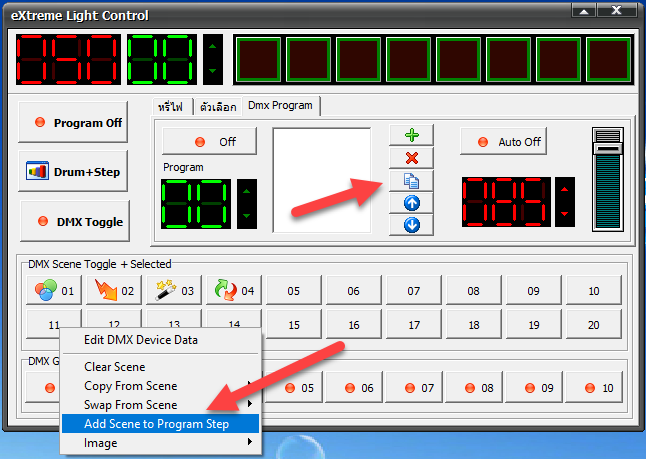Viewport: 646px width, 459px height.
Task: Click the red 7-segment display at top left
Action: [x=68, y=60]
